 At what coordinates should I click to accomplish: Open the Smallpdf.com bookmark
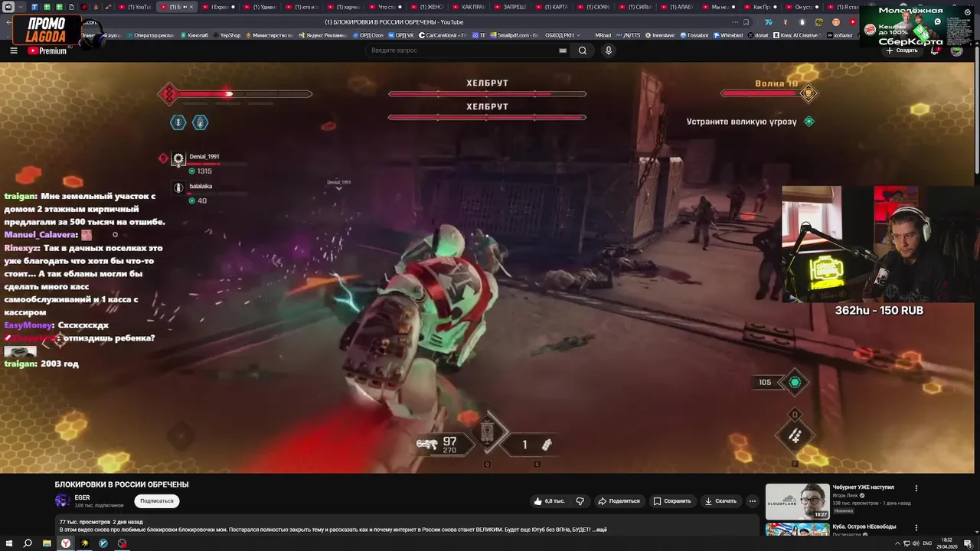[514, 35]
